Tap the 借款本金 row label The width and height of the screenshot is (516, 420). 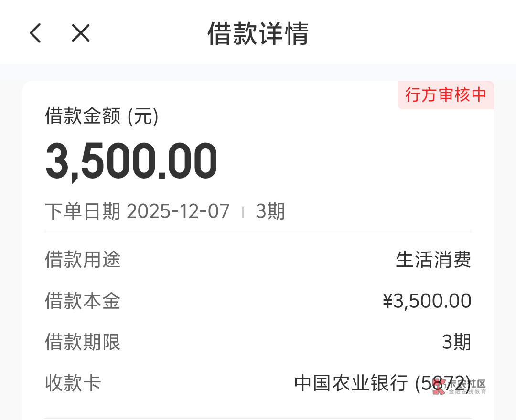pyautogui.click(x=83, y=301)
